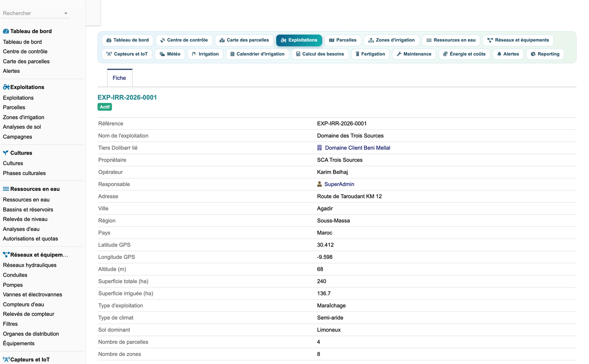
Task: Open Zones d'irrigation in the sidebar
Action: (x=24, y=117)
